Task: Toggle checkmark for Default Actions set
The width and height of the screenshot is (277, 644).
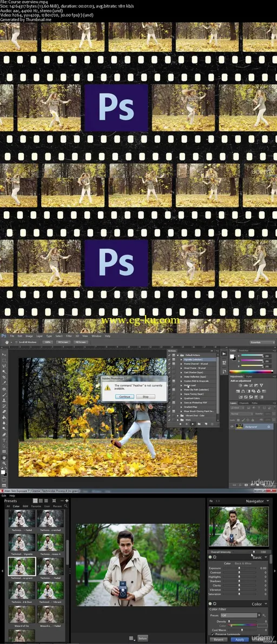Action: pyautogui.click(x=169, y=354)
